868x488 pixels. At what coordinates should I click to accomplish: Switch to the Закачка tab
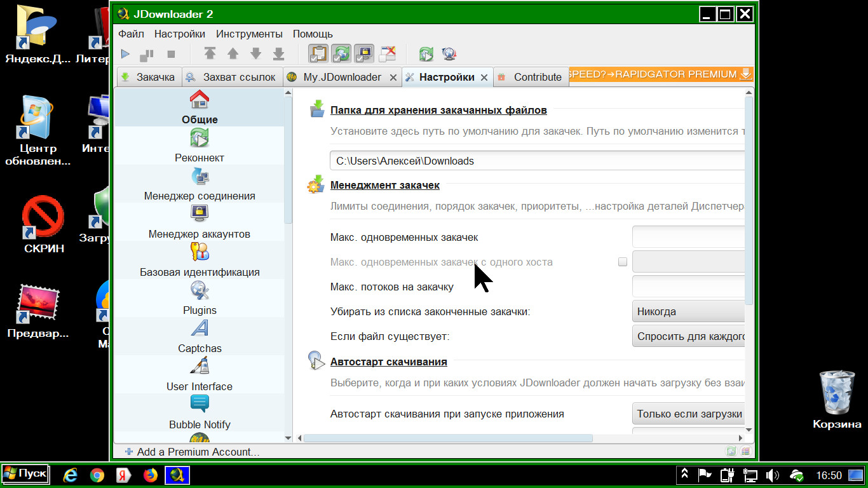pos(148,77)
